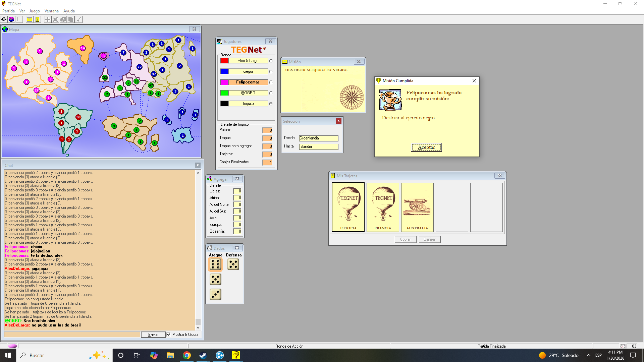The width and height of the screenshot is (644, 362).
Task: Click the attack die showing six
Action: pyautogui.click(x=215, y=264)
